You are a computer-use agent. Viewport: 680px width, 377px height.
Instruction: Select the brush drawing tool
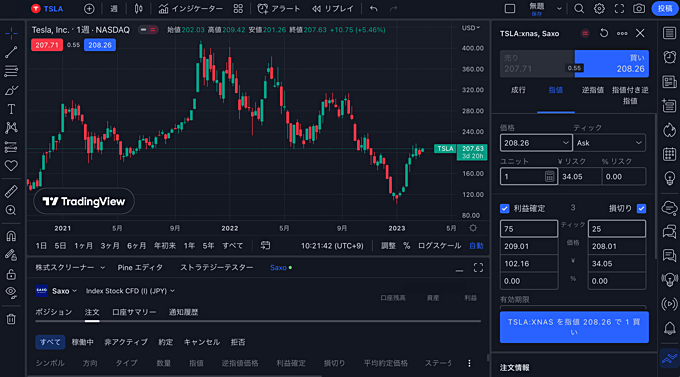(11, 90)
